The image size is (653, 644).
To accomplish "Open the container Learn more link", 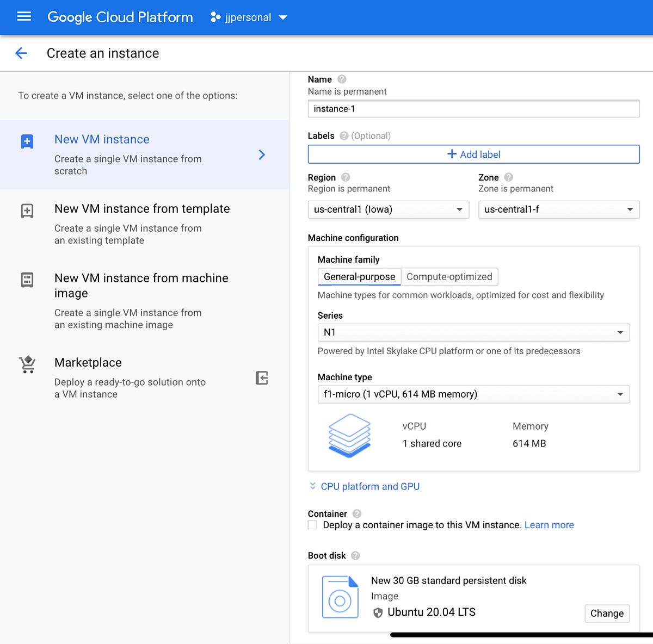I will click(x=549, y=525).
